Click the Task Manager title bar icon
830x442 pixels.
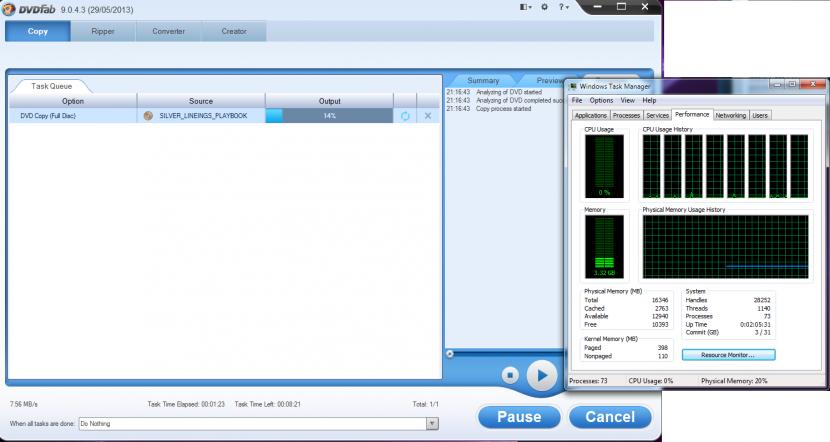coord(574,85)
